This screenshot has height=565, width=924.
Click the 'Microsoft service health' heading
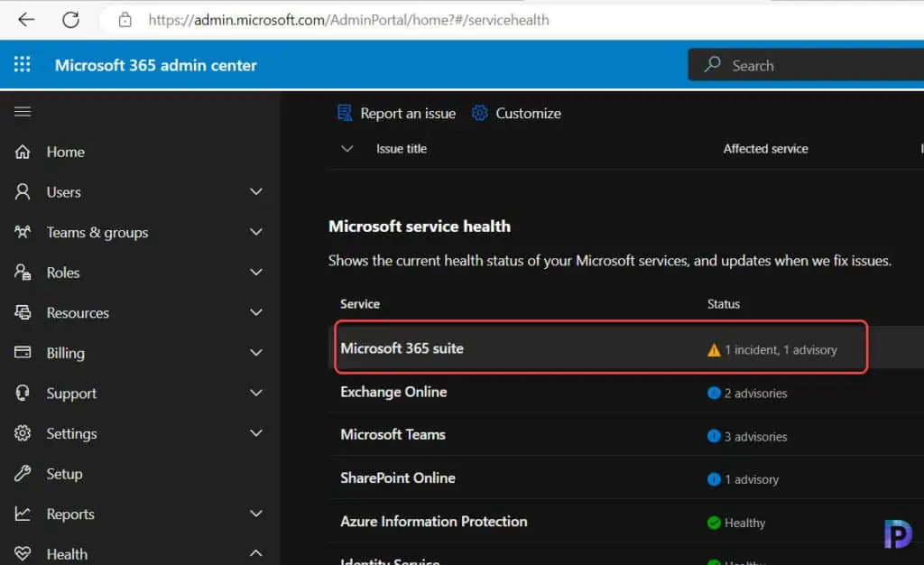pyautogui.click(x=420, y=227)
